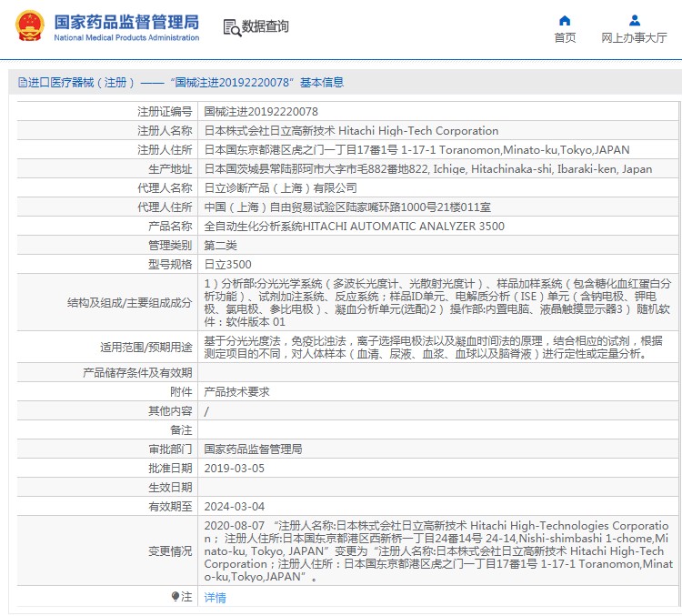Screen dimensions: 682x616
Task: Click 国家药品监督管理局 header title
Action: 126,22
